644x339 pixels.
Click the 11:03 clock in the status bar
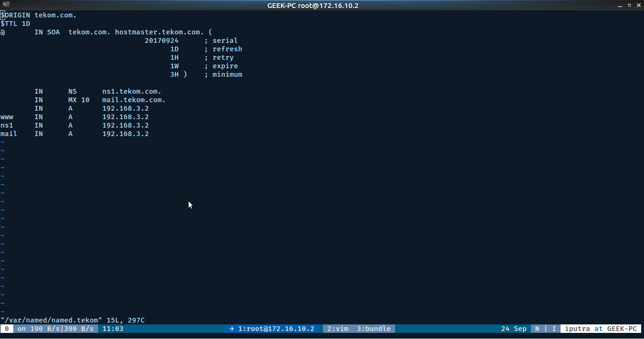[113, 329]
